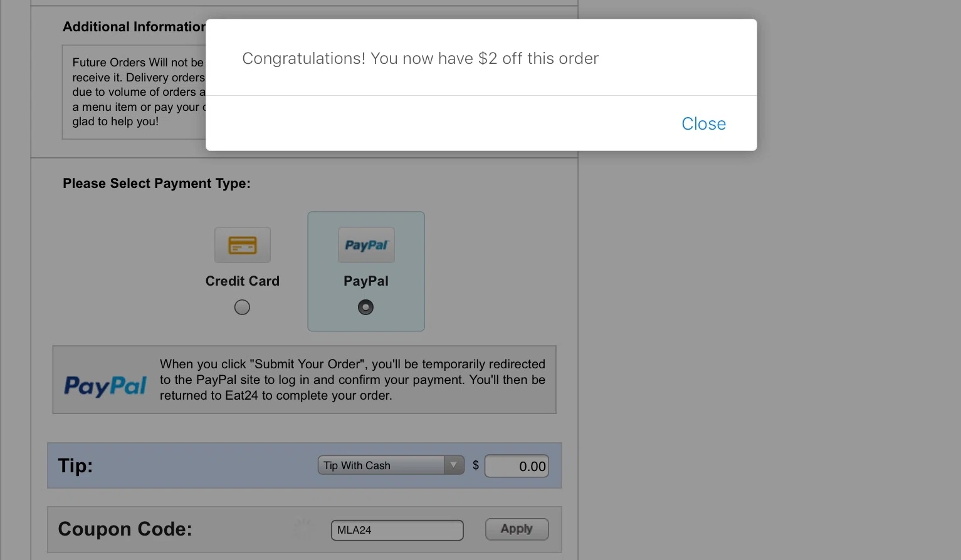Click the Credit Card text label
The height and width of the screenshot is (560, 961).
(x=243, y=281)
